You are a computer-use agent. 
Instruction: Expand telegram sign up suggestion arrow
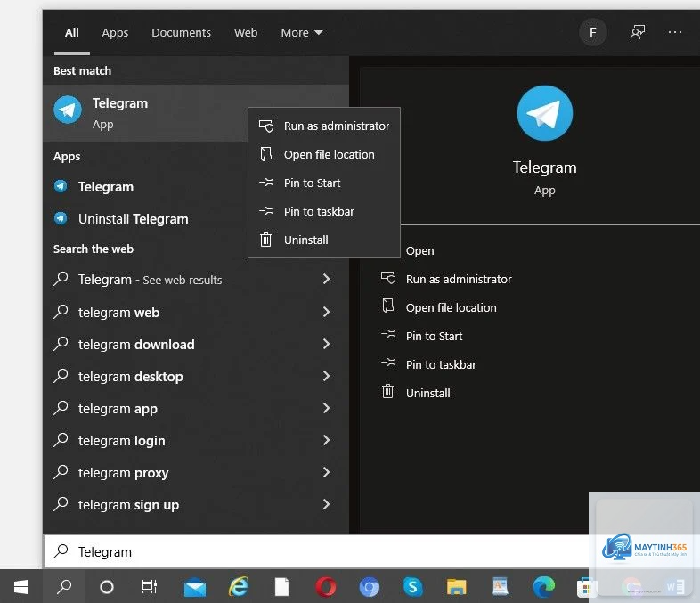(x=326, y=504)
